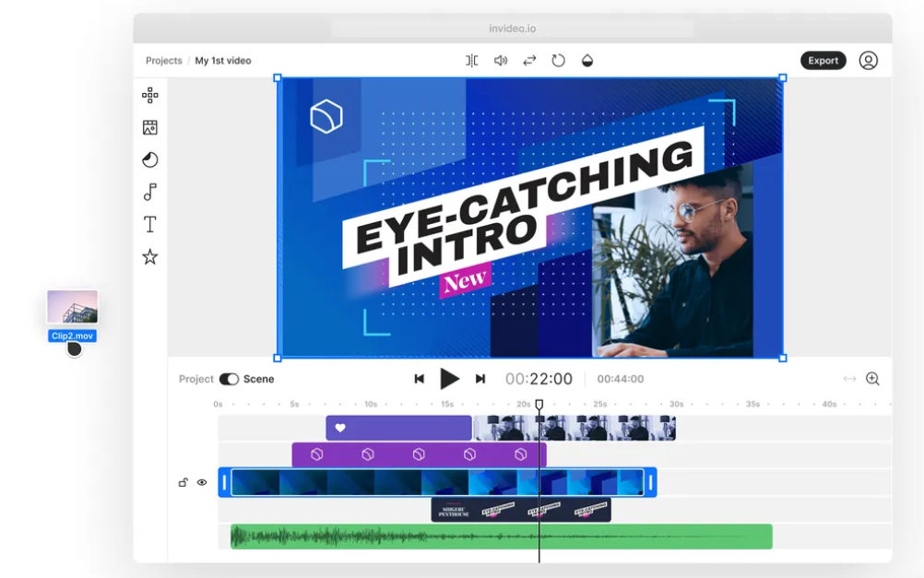924x578 pixels.
Task: Select the Filters color wheel icon
Action: [149, 159]
